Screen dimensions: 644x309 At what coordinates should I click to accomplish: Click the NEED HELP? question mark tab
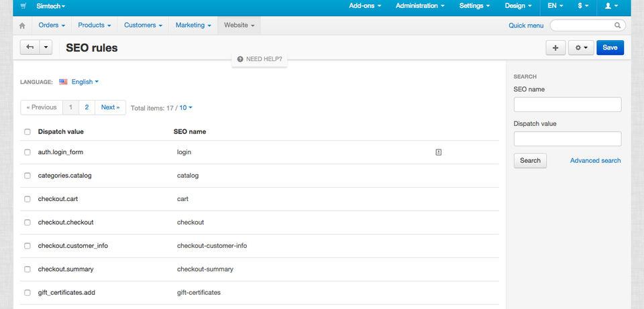click(260, 59)
